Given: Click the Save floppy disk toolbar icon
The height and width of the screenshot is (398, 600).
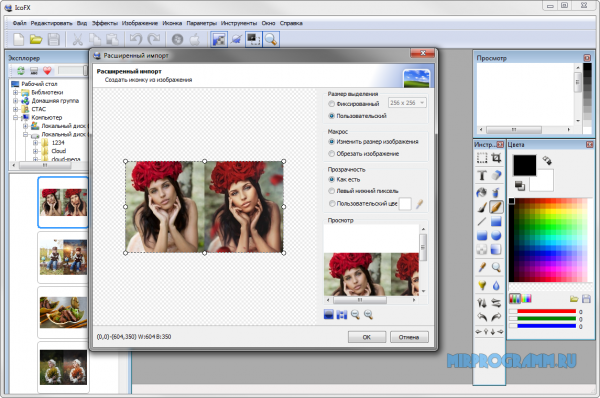Looking at the screenshot, I should coord(54,39).
